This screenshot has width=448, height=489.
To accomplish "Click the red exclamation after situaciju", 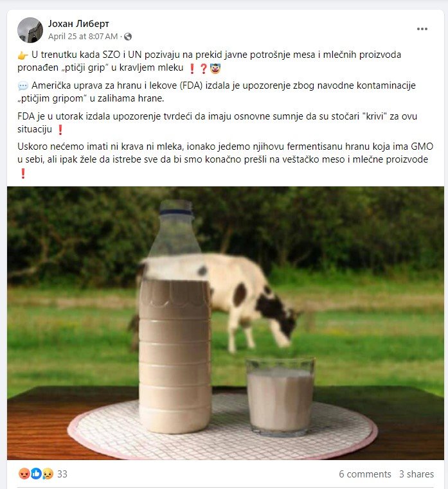I will coord(60,130).
